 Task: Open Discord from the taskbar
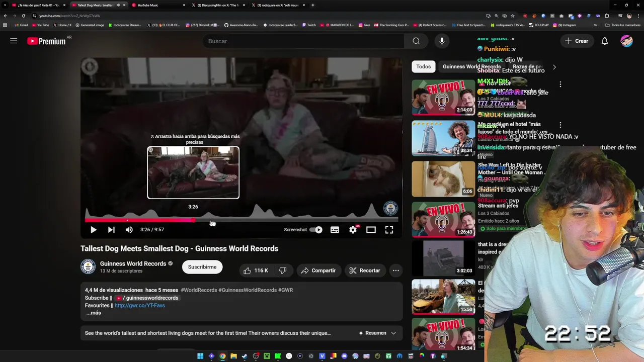pyautogui.click(x=344, y=356)
